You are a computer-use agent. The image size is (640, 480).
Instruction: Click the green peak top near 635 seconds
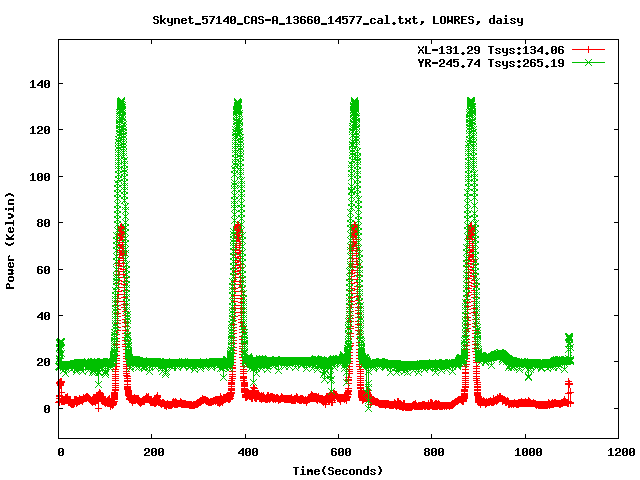[x=354, y=101]
